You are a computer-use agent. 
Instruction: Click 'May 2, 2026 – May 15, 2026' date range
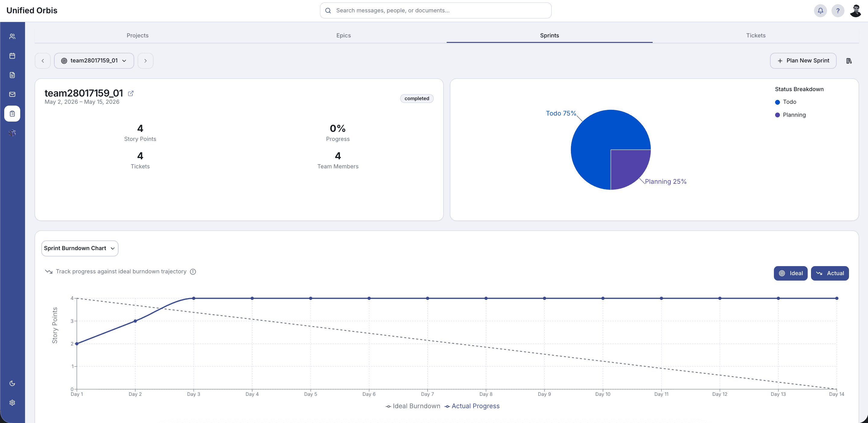click(82, 102)
